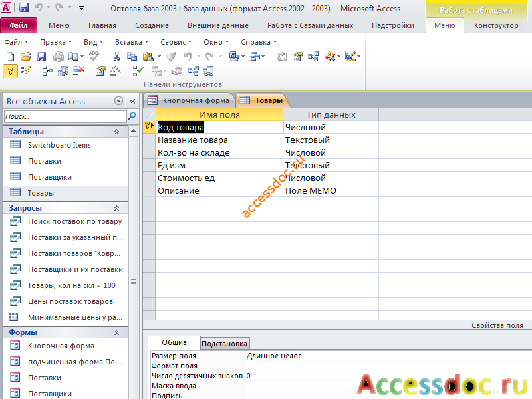Screen dimensions: 532x399
Task: Click the floppy disk Save toolbar icon
Action: click(x=41, y=57)
